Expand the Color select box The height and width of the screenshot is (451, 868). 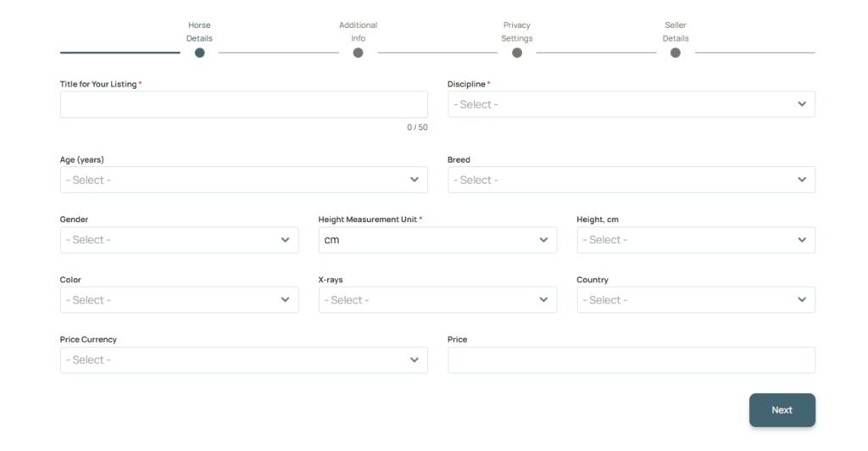pos(179,300)
